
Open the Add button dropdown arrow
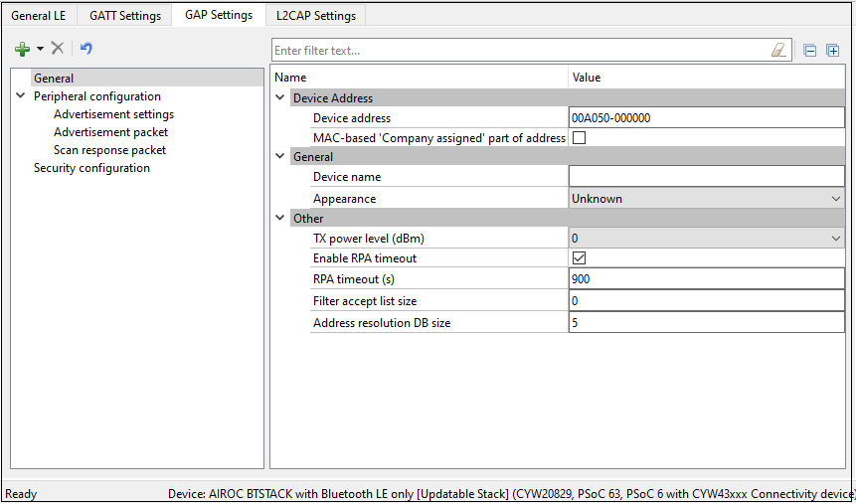point(40,49)
